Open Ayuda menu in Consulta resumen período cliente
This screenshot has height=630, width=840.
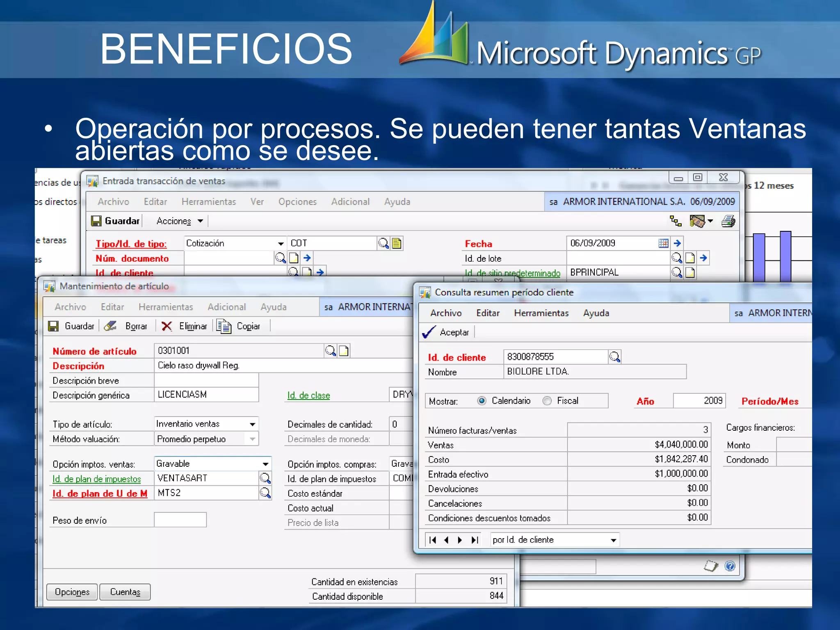596,313
